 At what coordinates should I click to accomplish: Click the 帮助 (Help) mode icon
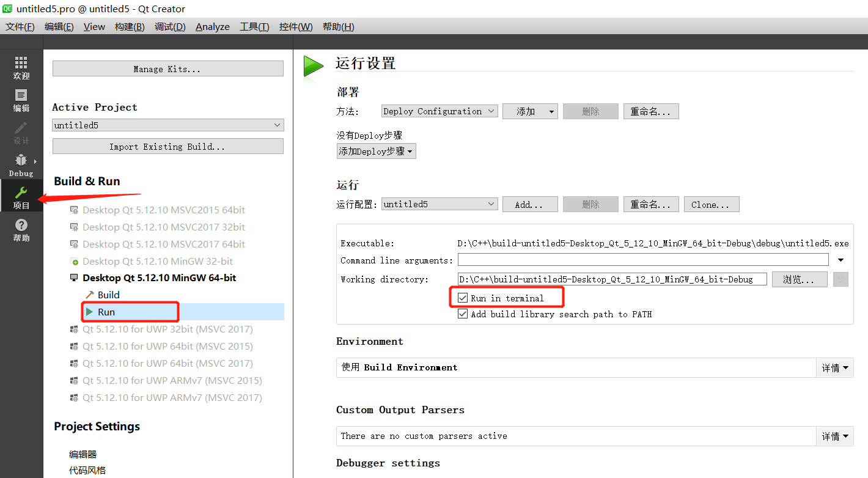click(21, 230)
